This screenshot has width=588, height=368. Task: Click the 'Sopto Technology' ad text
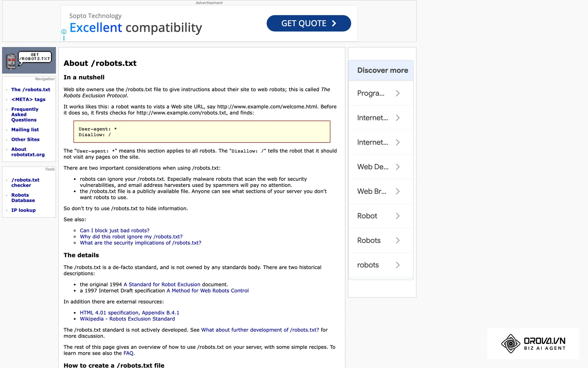95,16
